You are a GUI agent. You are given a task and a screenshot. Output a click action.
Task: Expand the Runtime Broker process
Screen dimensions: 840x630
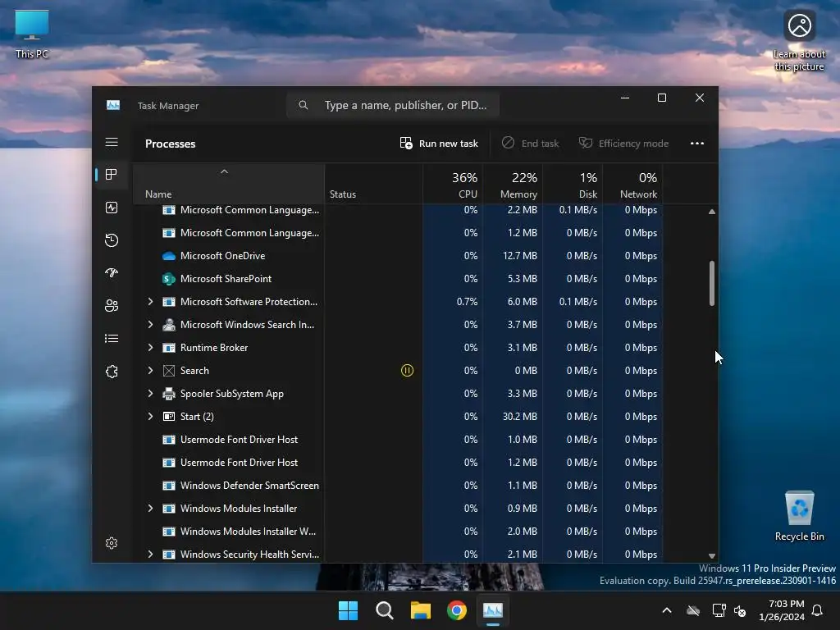pyautogui.click(x=151, y=348)
